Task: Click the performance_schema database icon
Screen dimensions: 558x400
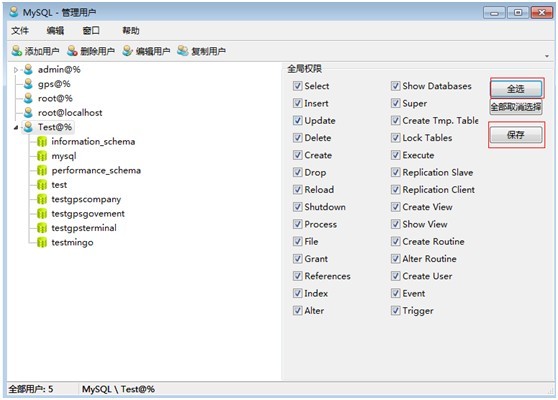Action: tap(42, 170)
